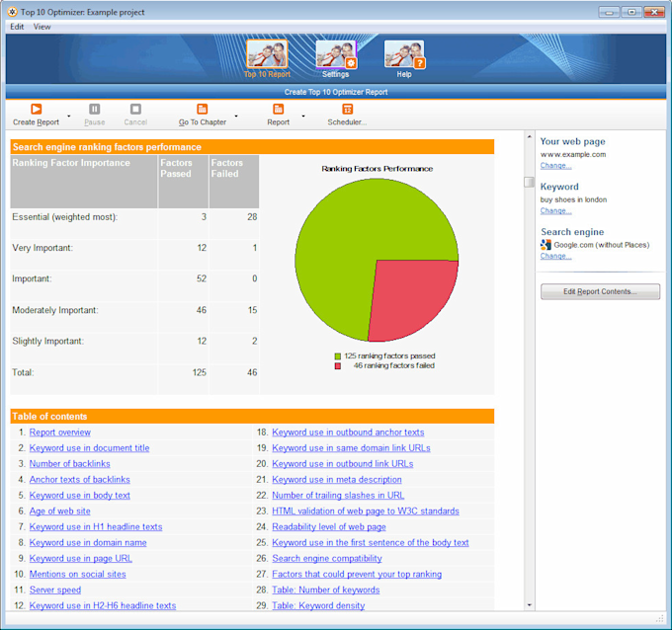
Task: Click the Factors Failed column header
Action: point(234,182)
